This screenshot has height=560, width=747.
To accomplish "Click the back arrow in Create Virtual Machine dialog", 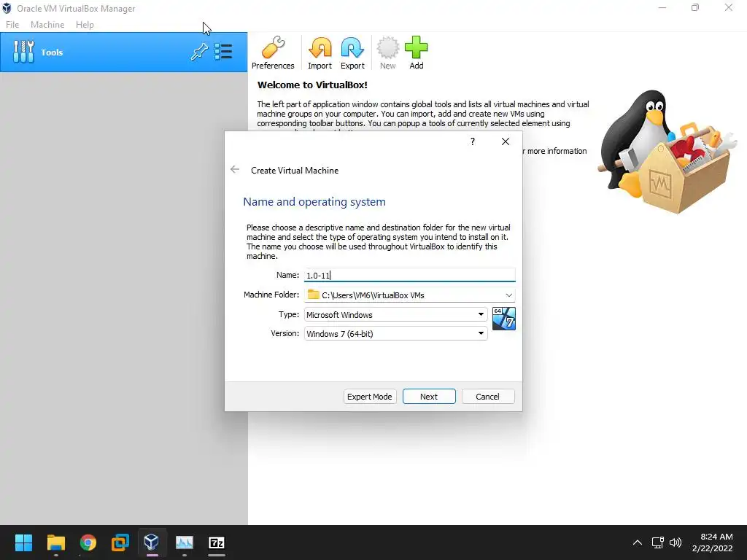I will coord(235,169).
